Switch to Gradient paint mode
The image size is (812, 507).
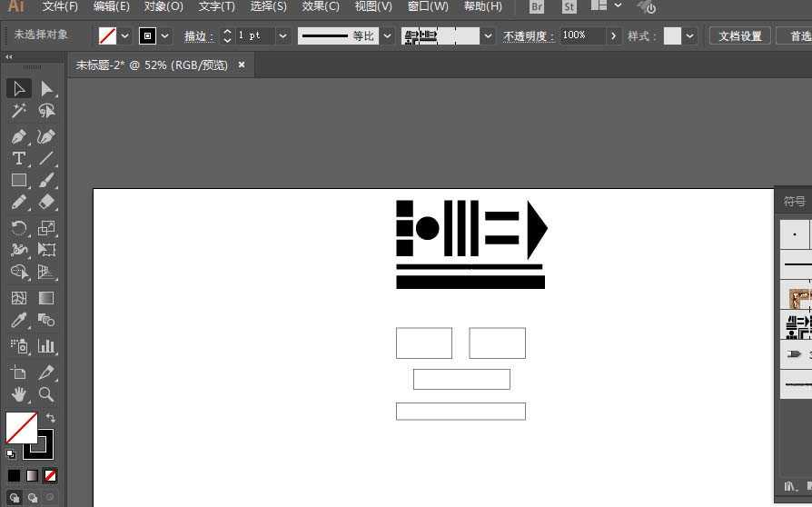pos(32,475)
